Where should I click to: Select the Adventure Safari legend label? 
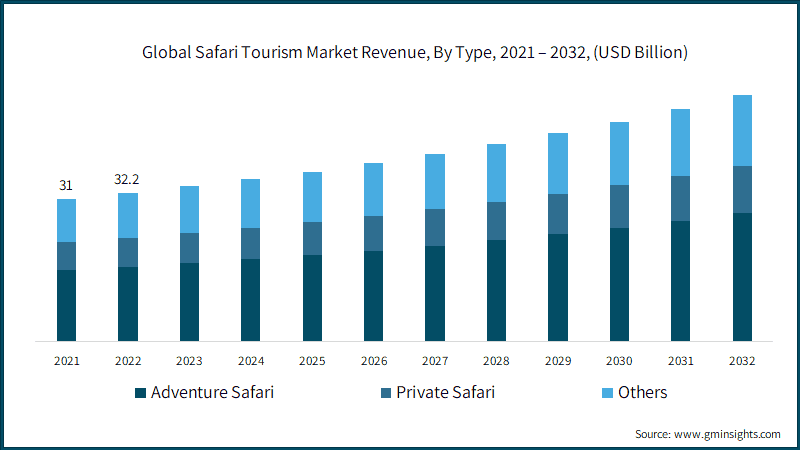point(212,392)
